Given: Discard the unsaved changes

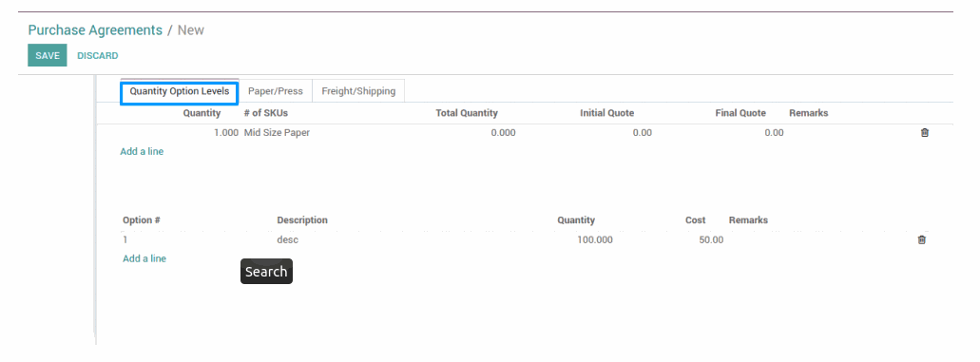Looking at the screenshot, I should pyautogui.click(x=98, y=56).
